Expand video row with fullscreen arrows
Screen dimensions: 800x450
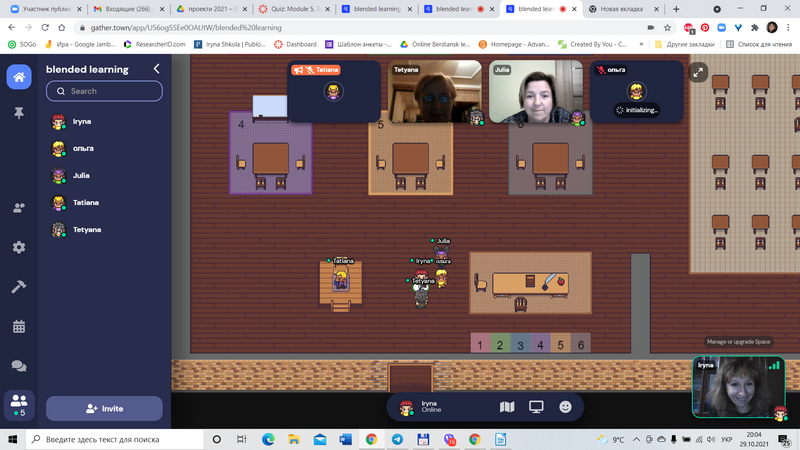click(x=698, y=72)
